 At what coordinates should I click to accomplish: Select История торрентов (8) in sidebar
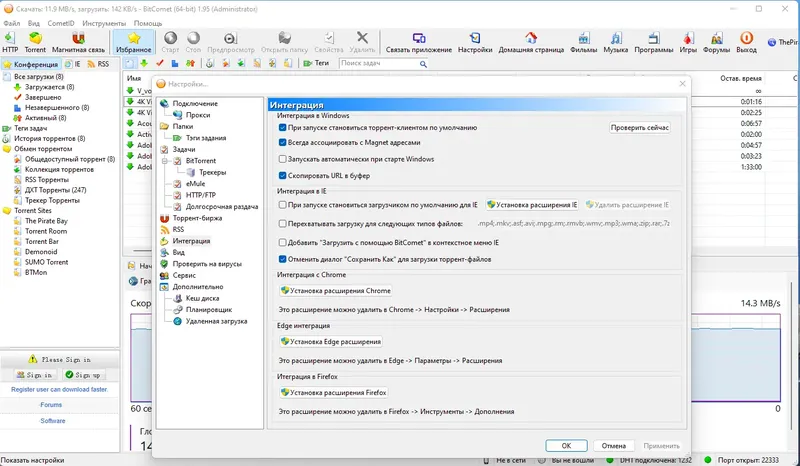click(49, 138)
